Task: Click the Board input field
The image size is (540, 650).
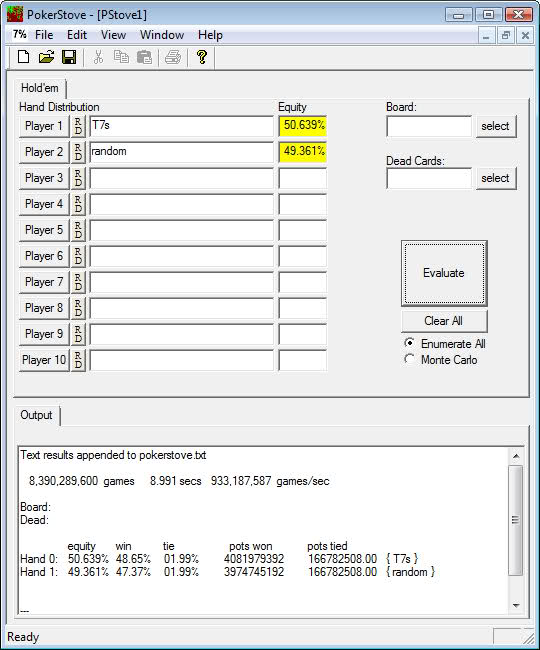Action: [429, 126]
